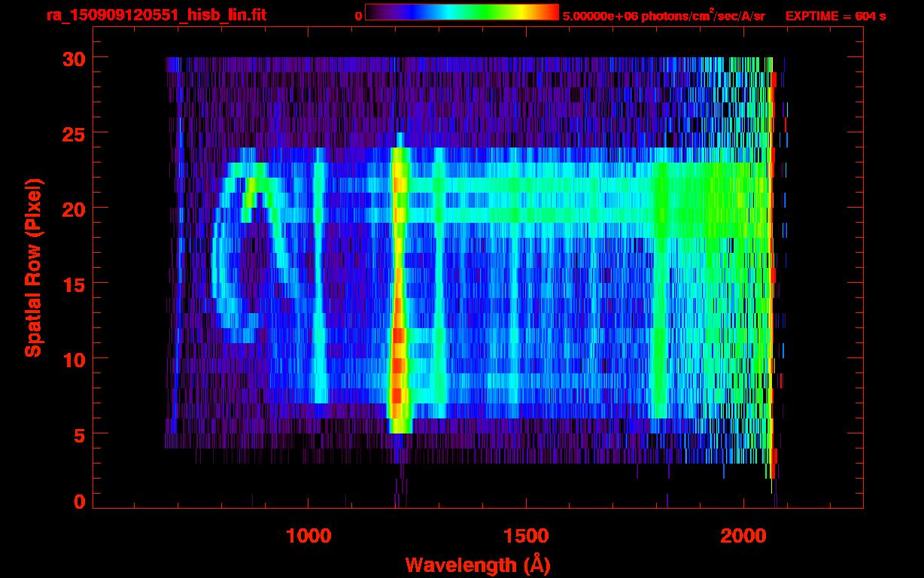Click the filename ra_150909120551_hisb_lin.fit
The image size is (924, 578).
click(156, 15)
